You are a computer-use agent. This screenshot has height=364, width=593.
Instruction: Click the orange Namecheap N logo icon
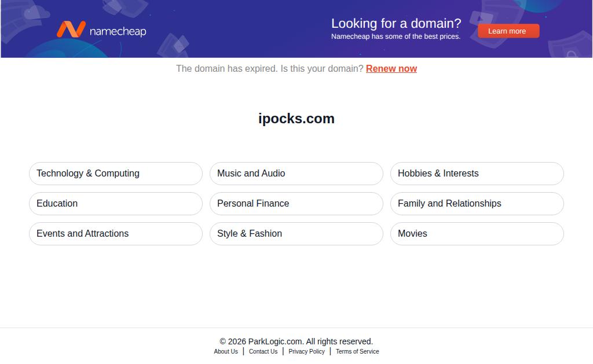tap(71, 30)
